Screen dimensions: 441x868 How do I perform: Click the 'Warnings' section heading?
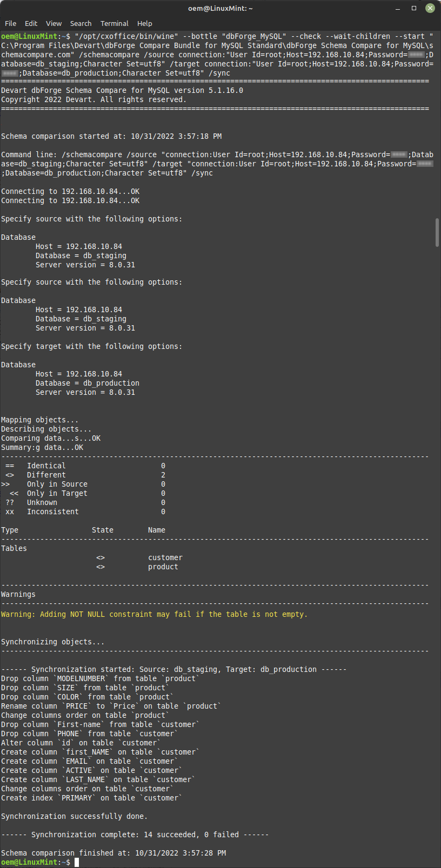point(18,594)
